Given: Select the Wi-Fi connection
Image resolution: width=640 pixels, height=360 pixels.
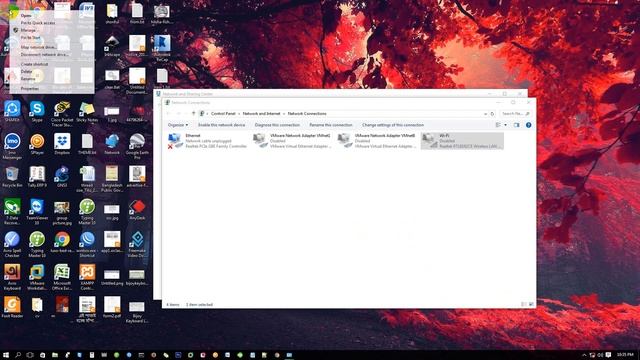Looking at the screenshot, I should (x=462, y=141).
